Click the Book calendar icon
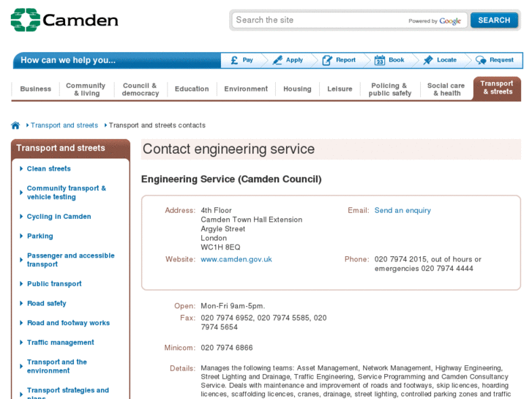Screen dimensions: 532x399 click(379, 60)
